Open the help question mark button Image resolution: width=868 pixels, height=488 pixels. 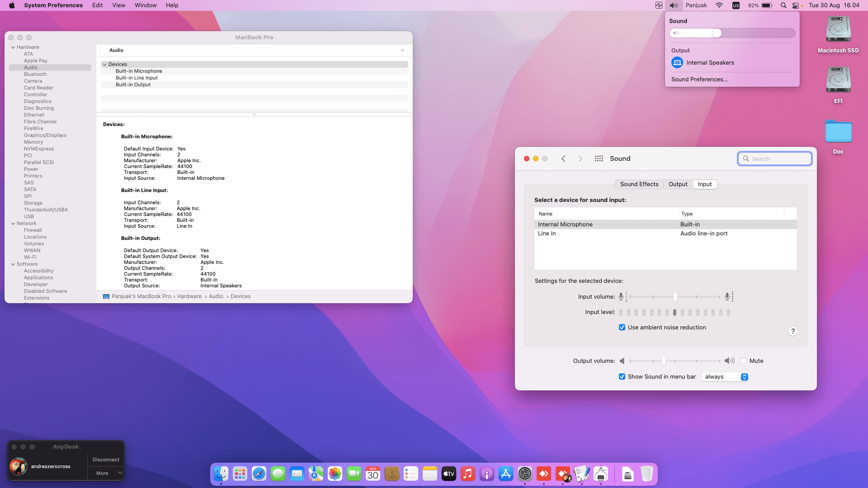pos(793,331)
